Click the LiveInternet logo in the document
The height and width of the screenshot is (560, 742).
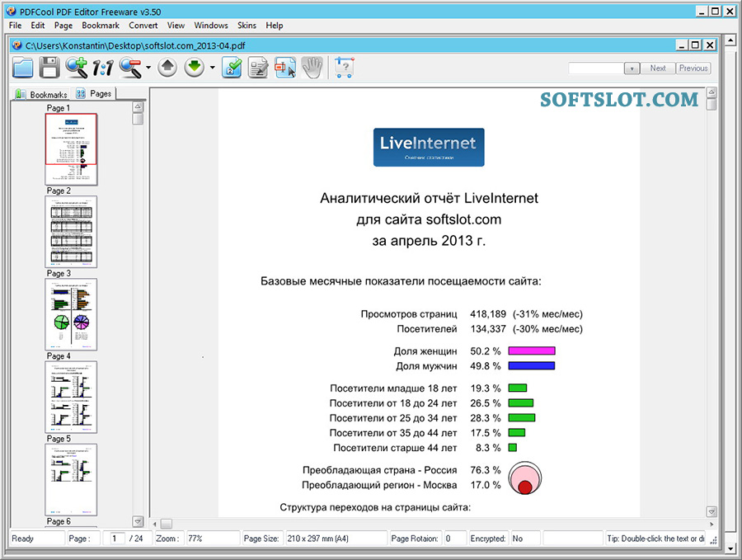[x=429, y=148]
